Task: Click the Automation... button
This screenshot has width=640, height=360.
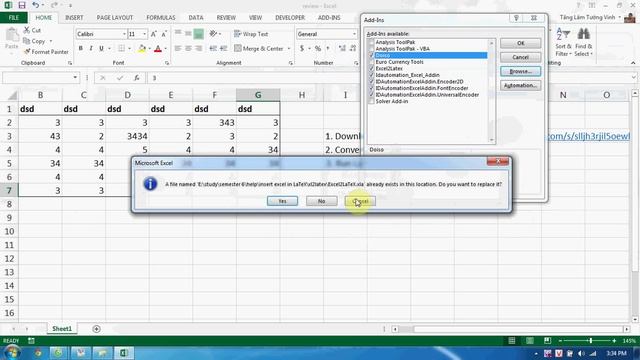Action: click(520, 86)
